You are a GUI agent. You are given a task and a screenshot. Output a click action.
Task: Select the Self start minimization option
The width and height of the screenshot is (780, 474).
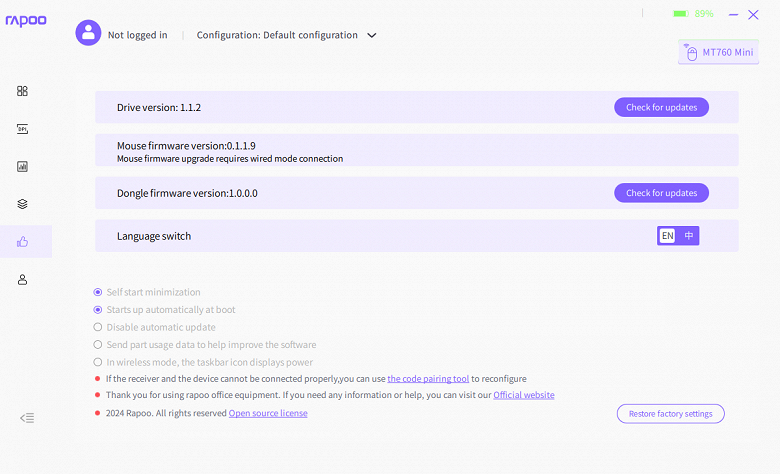point(98,292)
